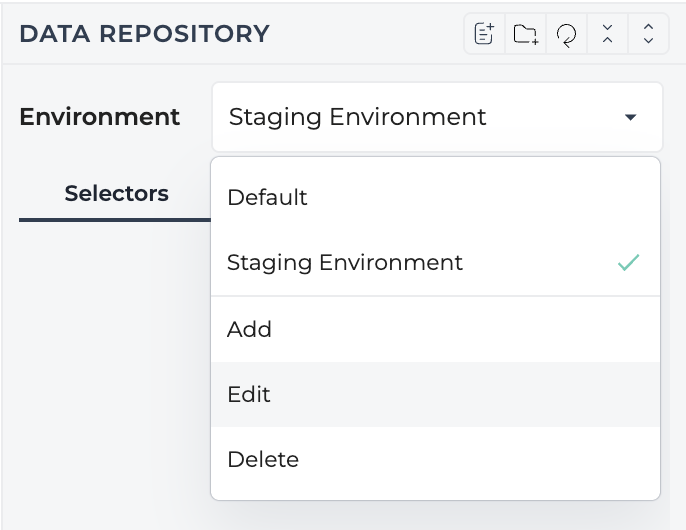
Task: Collapse all repository items
Action: [x=607, y=34]
